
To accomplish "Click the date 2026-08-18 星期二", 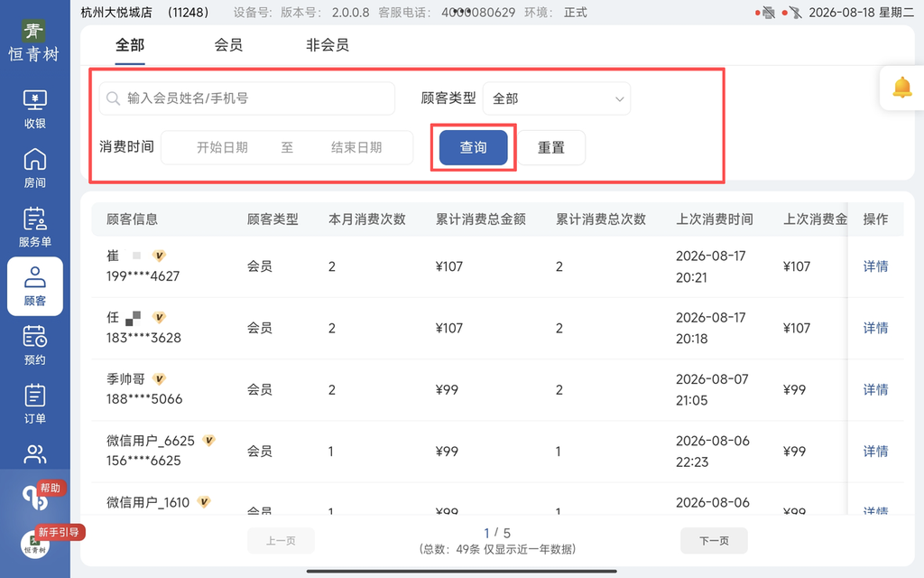I will point(862,13).
